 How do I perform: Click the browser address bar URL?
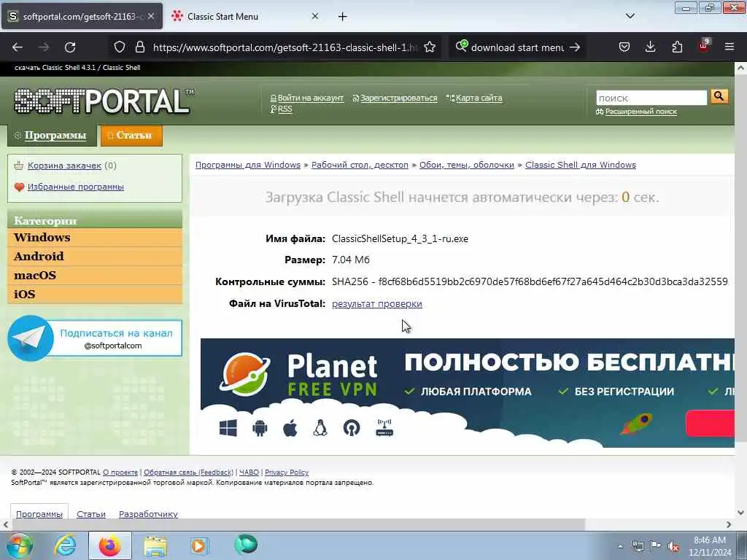click(285, 47)
